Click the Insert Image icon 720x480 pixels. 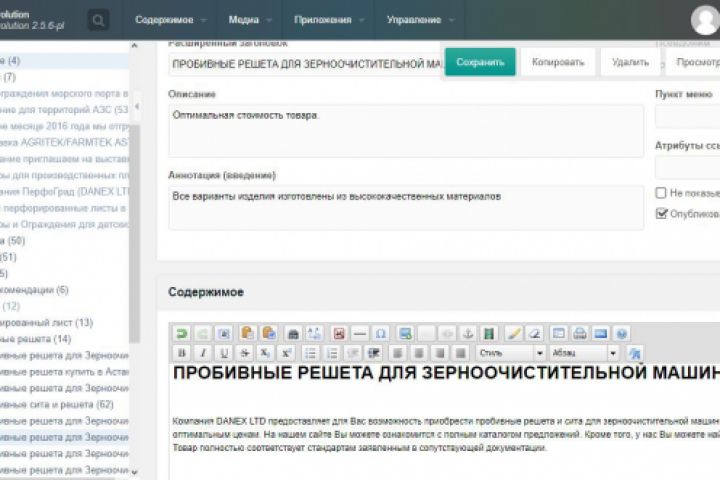coord(405,333)
